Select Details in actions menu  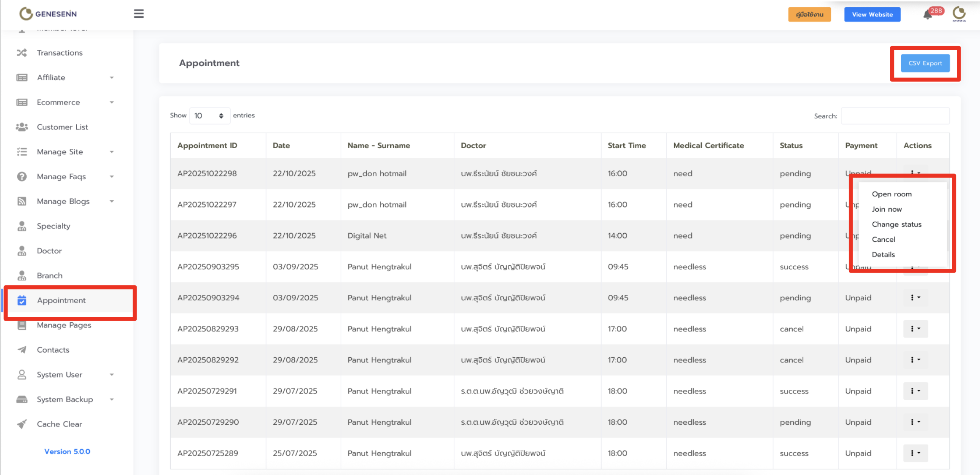point(883,254)
